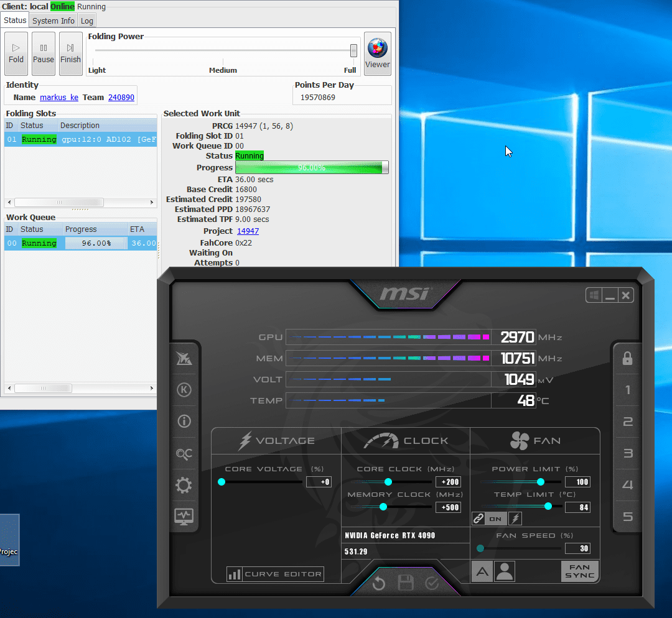Open project 14947 link
This screenshot has height=618, width=672.
click(x=248, y=231)
